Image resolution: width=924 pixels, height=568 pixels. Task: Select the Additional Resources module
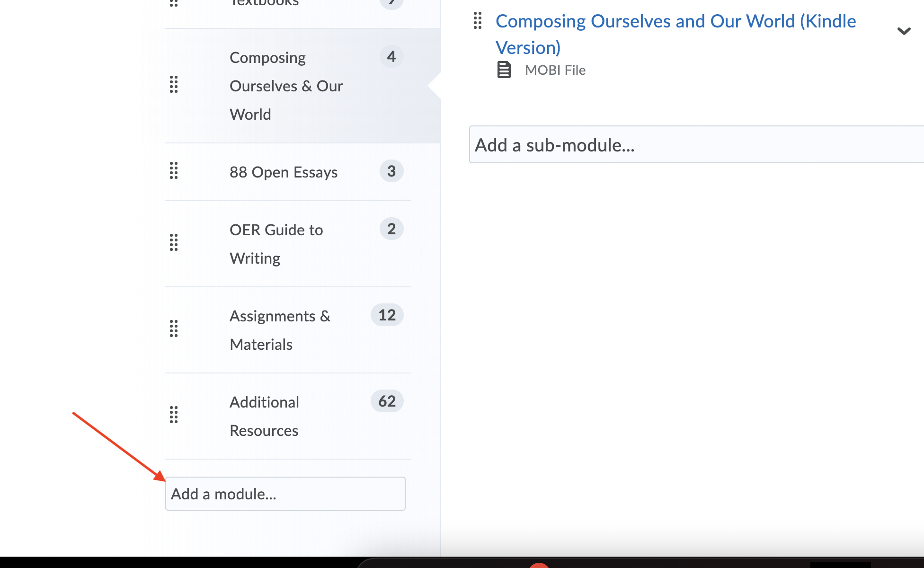(x=264, y=416)
